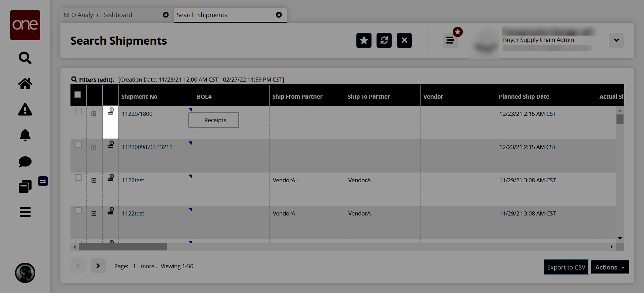644x293 pixels.
Task: Expand the user profile dropdown chevron
Action: click(616, 40)
